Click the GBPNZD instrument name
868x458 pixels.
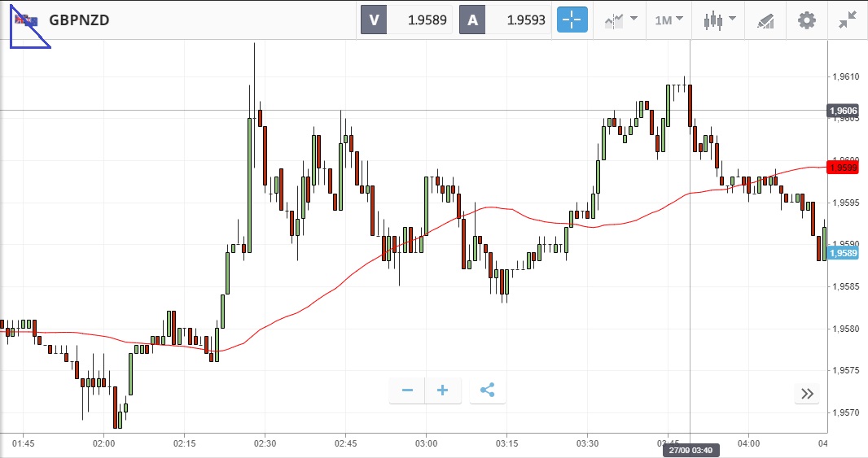click(x=79, y=20)
